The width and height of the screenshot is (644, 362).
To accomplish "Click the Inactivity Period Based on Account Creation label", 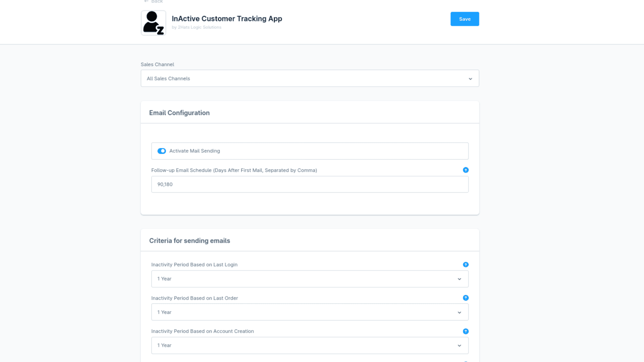I will coord(203,331).
